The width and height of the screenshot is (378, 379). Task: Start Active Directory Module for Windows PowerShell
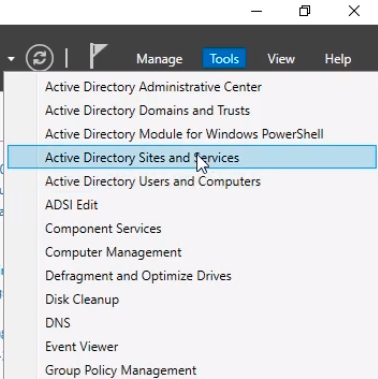pyautogui.click(x=192, y=134)
